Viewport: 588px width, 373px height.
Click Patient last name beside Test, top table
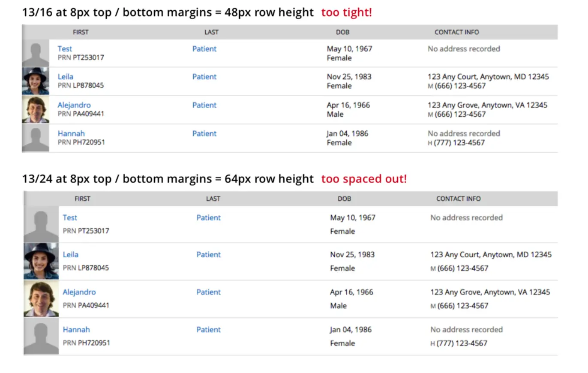[x=204, y=49]
